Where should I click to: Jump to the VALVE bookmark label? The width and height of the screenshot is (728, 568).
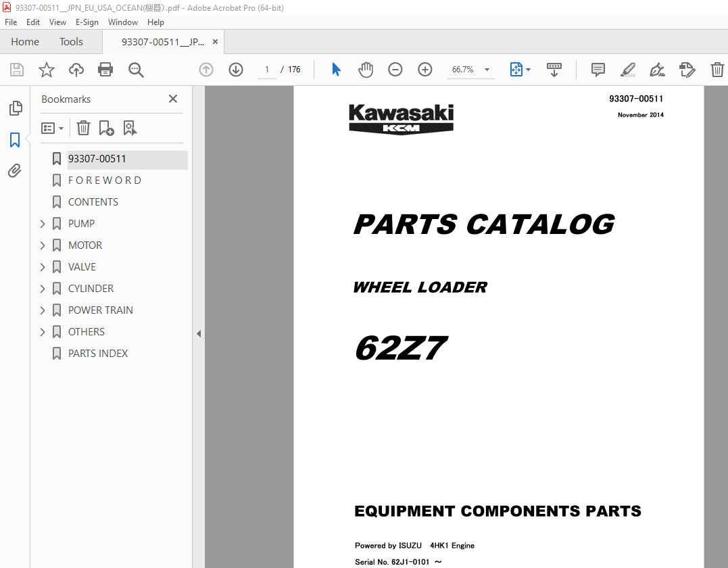pyautogui.click(x=82, y=267)
